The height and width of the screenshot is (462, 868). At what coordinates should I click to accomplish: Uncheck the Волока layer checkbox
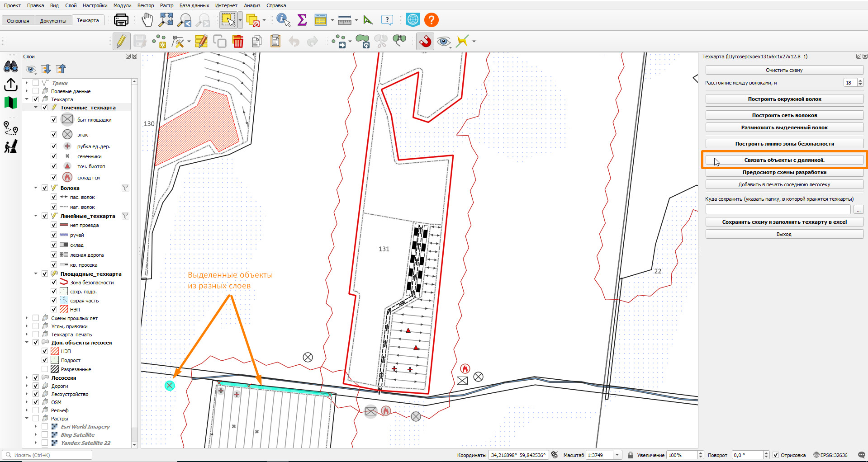coord(45,188)
